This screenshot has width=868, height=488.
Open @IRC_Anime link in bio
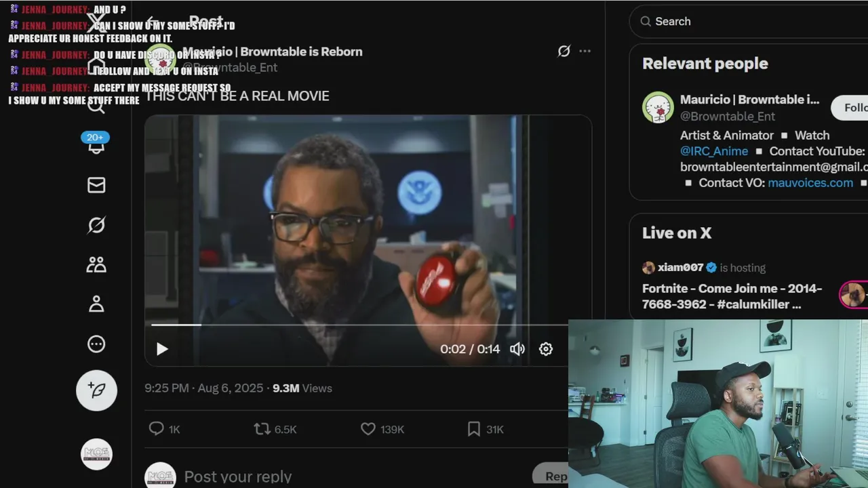[714, 151]
